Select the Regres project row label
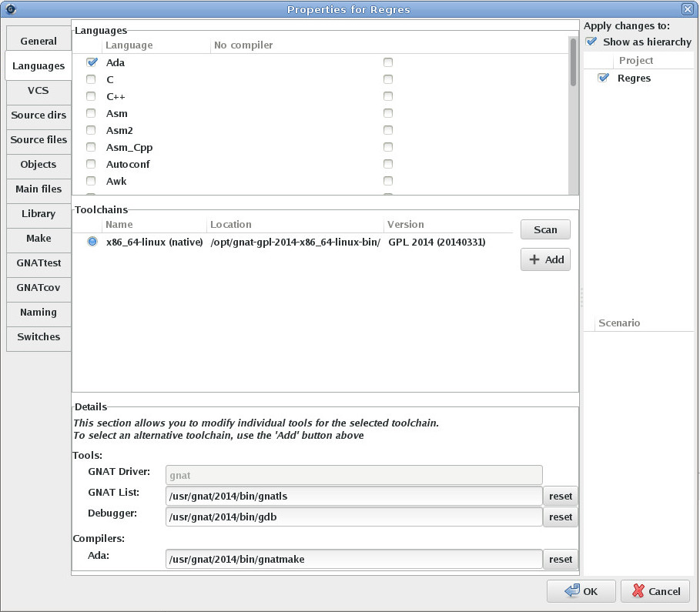This screenshot has height=612, width=700. tap(634, 78)
